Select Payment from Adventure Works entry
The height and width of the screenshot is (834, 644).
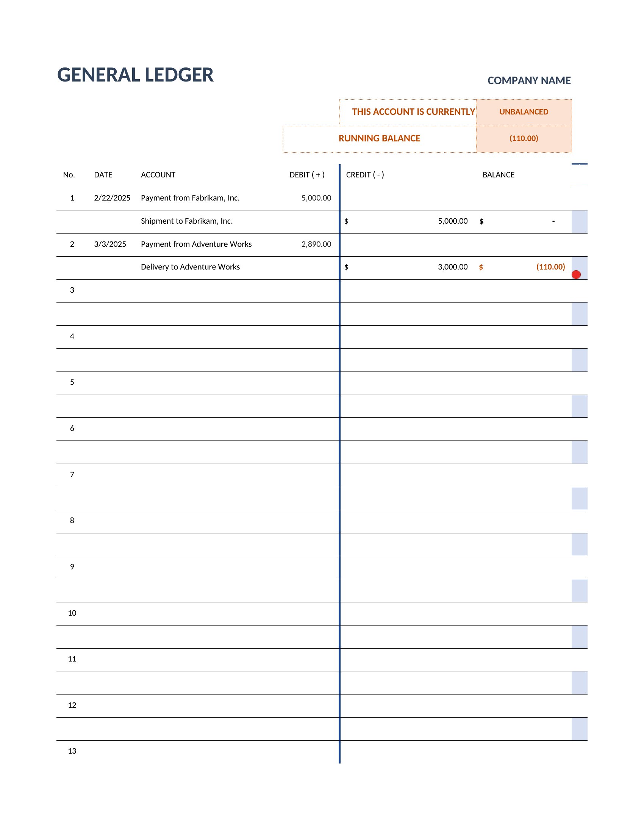[196, 244]
